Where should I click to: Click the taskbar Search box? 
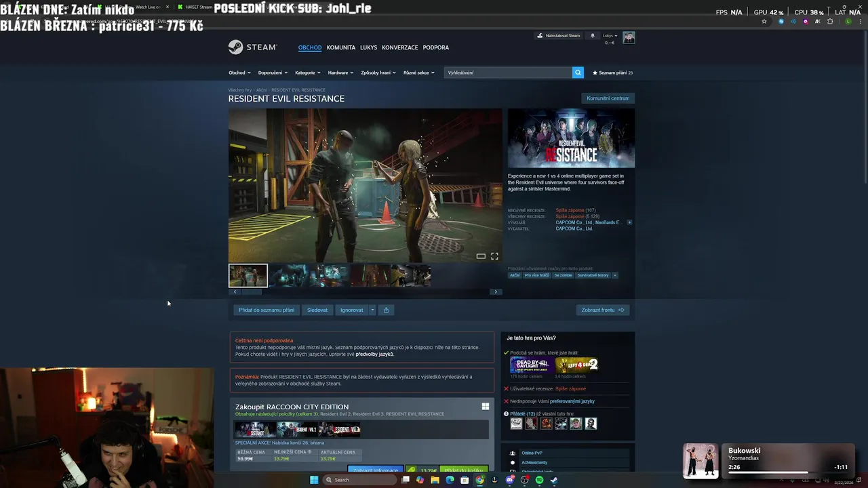click(x=359, y=480)
